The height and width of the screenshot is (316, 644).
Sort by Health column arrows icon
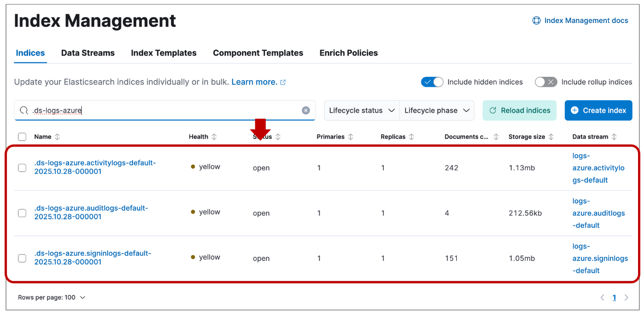pos(214,137)
